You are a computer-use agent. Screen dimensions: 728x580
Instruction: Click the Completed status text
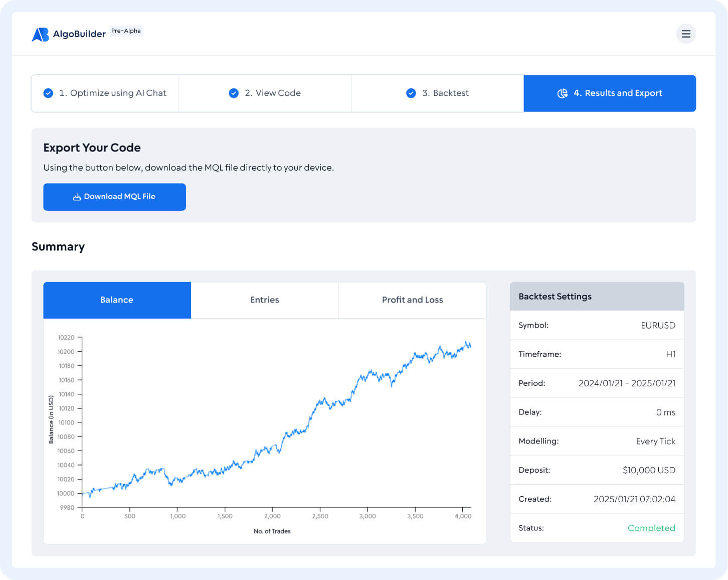(x=651, y=528)
